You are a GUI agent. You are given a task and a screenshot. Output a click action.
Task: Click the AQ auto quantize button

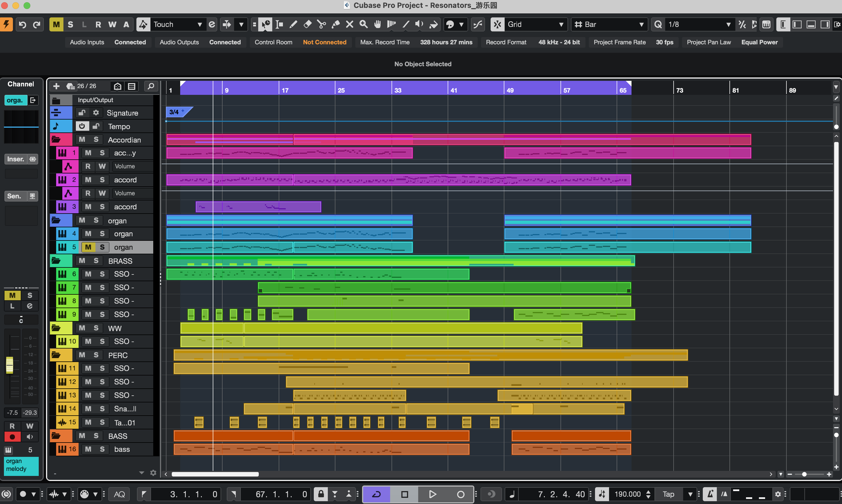pyautogui.click(x=119, y=494)
